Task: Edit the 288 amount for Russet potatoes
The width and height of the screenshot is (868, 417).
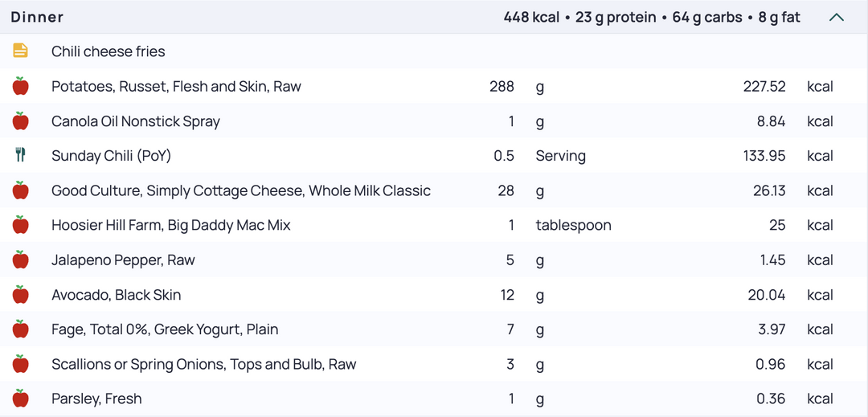Action: (x=502, y=86)
